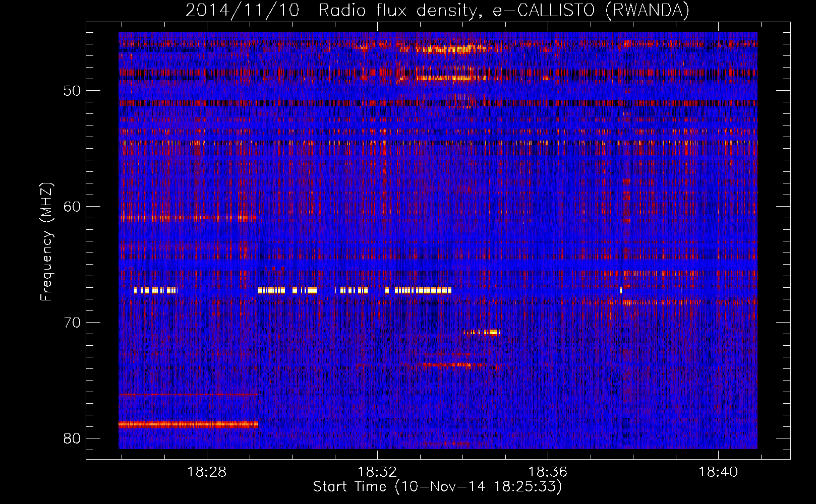Click the 18:40 time tick label
The image size is (816, 504).
(x=718, y=472)
